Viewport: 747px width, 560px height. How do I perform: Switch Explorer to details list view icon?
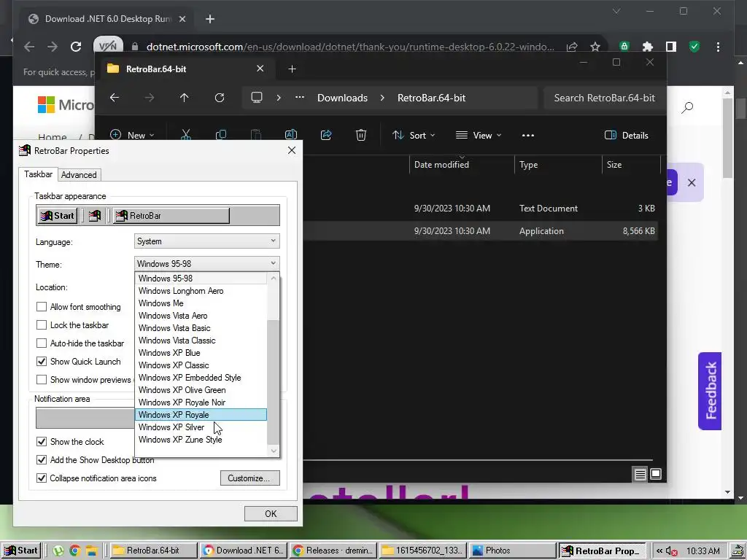(640, 474)
